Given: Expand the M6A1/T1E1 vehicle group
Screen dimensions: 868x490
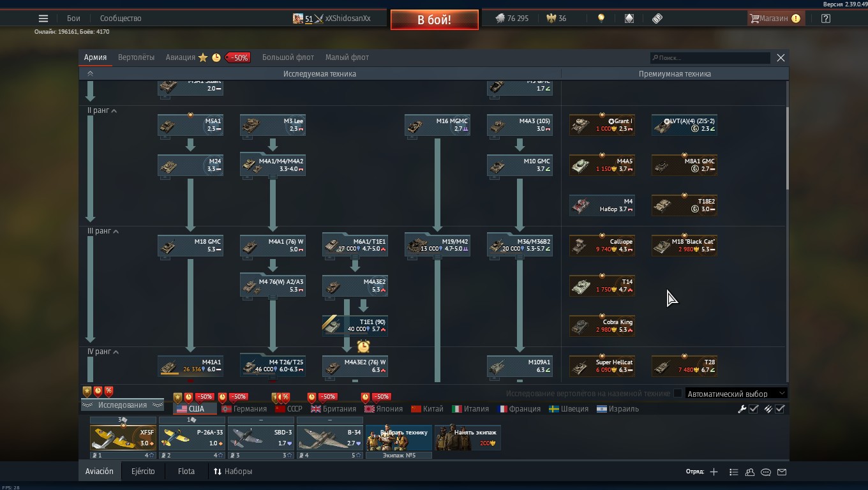Looking at the screenshot, I should pos(355,246).
